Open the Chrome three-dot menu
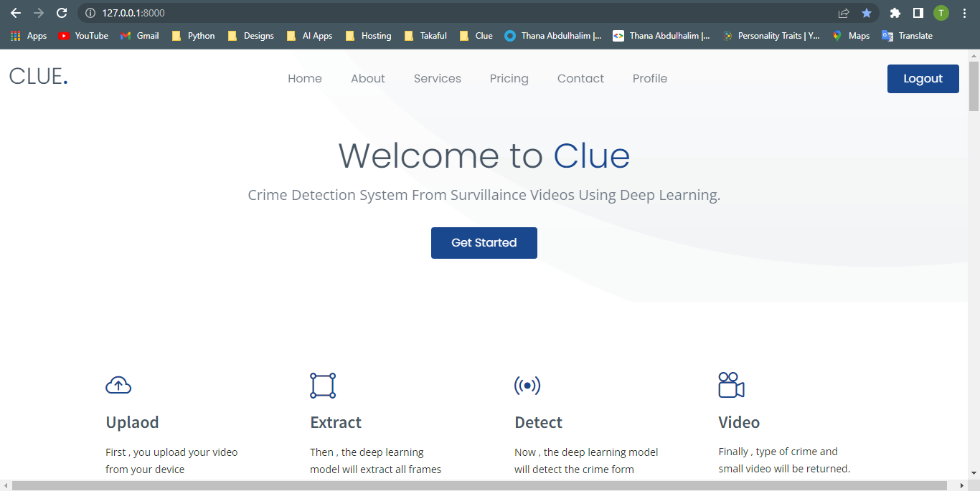The height and width of the screenshot is (491, 980). coord(964,13)
